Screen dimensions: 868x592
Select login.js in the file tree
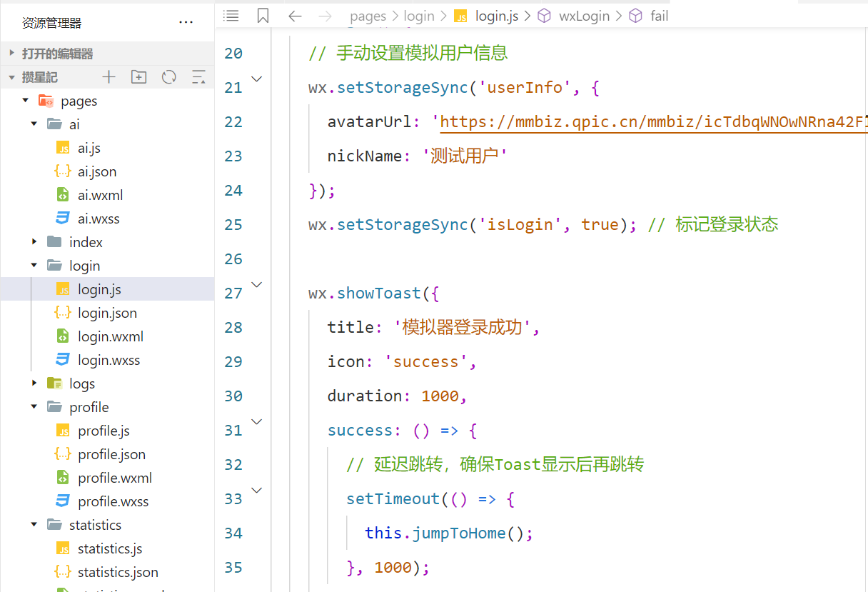99,289
